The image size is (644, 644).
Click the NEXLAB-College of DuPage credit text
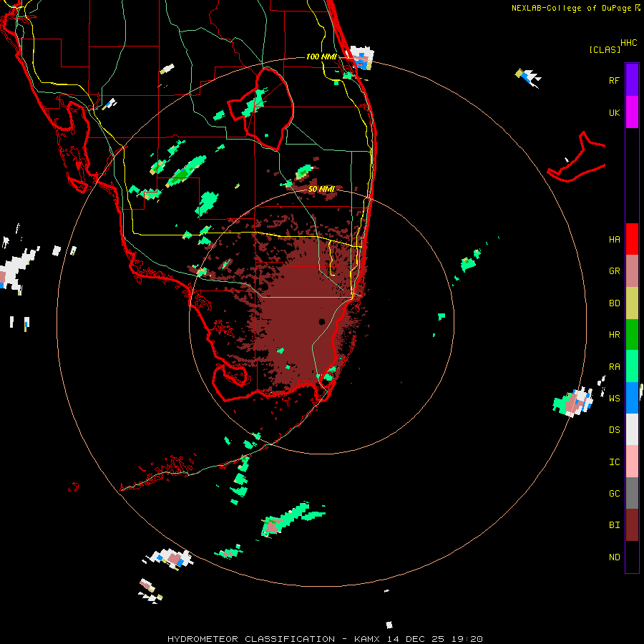point(571,8)
